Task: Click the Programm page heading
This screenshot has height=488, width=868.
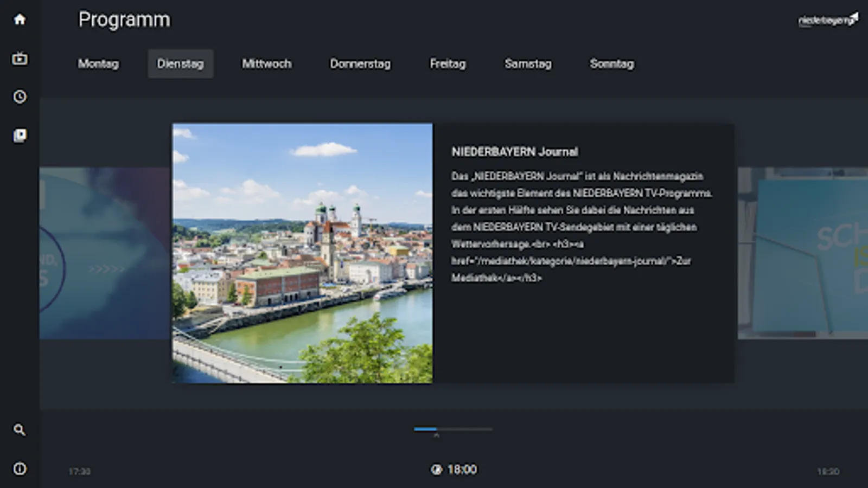Action: (x=124, y=20)
